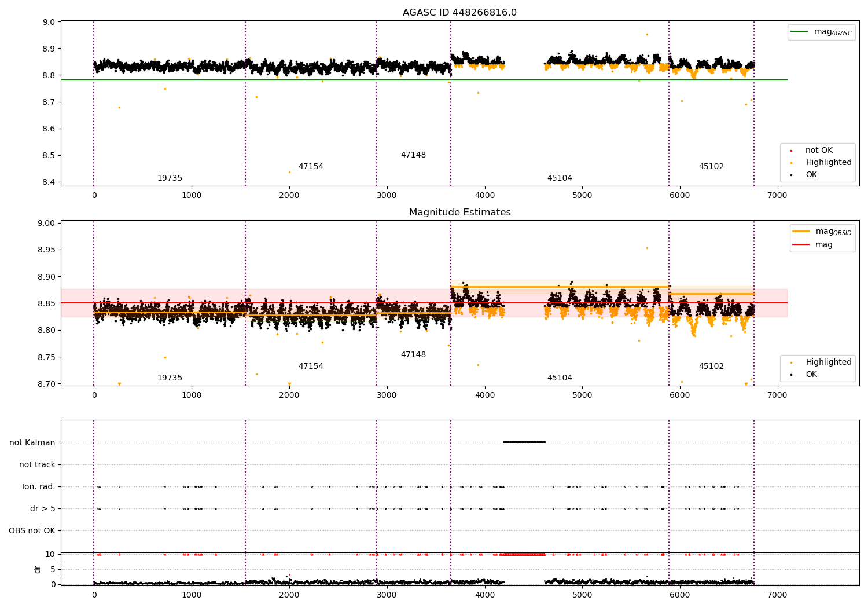The width and height of the screenshot is (868, 608).
Task: Click tick label 10 on the dr axis
Action: coord(50,554)
